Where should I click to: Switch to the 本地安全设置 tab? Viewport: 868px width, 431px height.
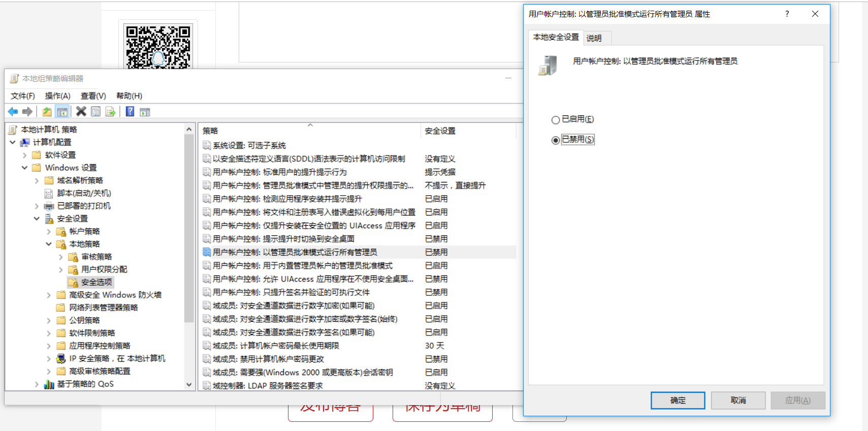pos(556,37)
